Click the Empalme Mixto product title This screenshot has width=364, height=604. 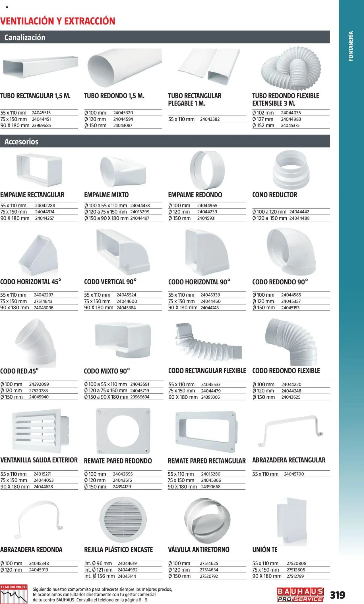(x=106, y=195)
